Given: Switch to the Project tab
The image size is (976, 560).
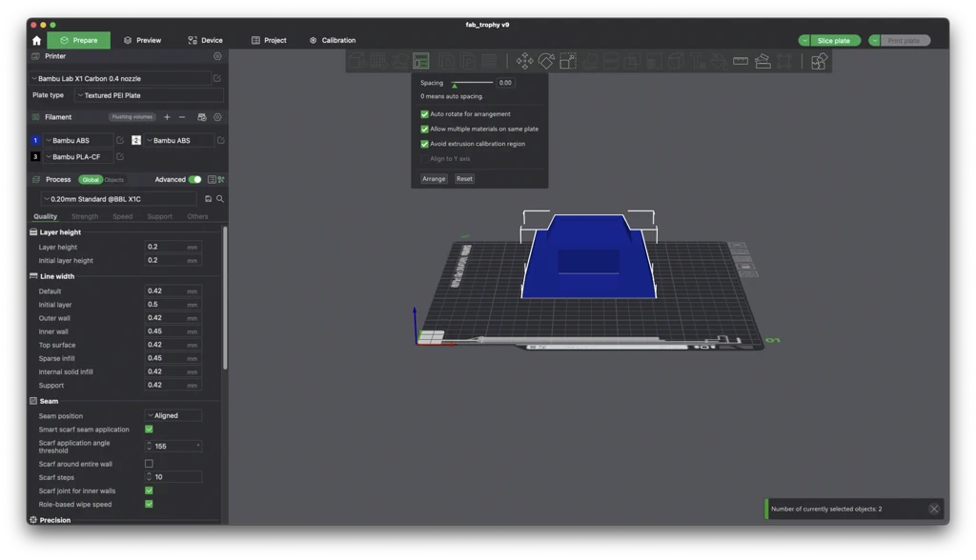Looking at the screenshot, I should (269, 40).
